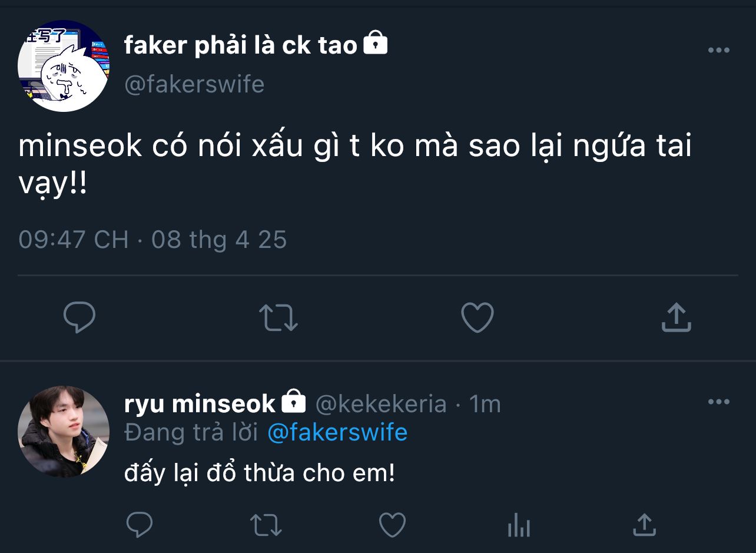The image size is (756, 553).
Task: Click the blue @fakerswife mention link
Action: [x=337, y=433]
